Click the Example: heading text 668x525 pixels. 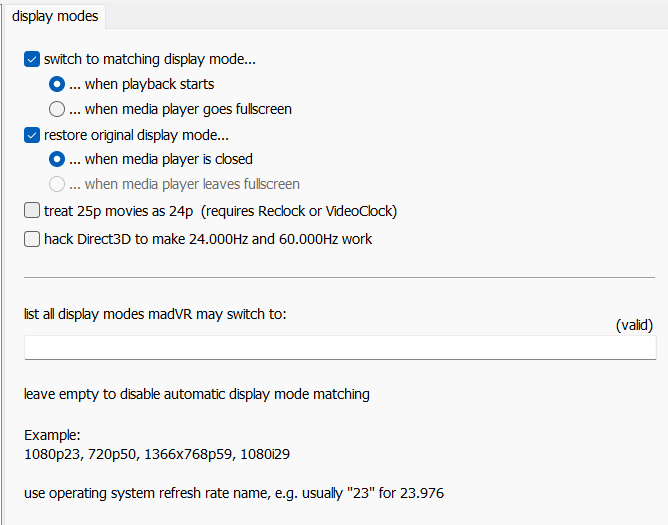point(52,435)
